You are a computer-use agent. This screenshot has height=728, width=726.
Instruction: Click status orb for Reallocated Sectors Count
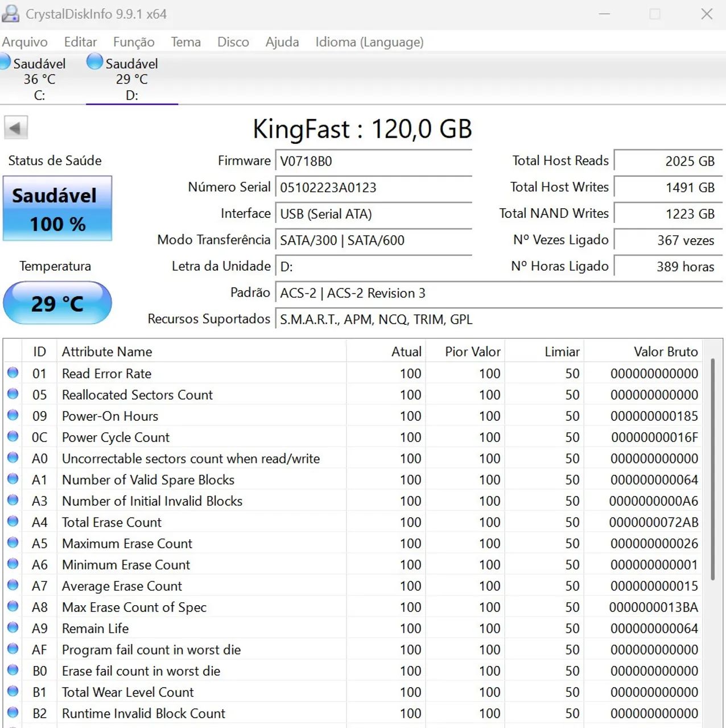[13, 394]
